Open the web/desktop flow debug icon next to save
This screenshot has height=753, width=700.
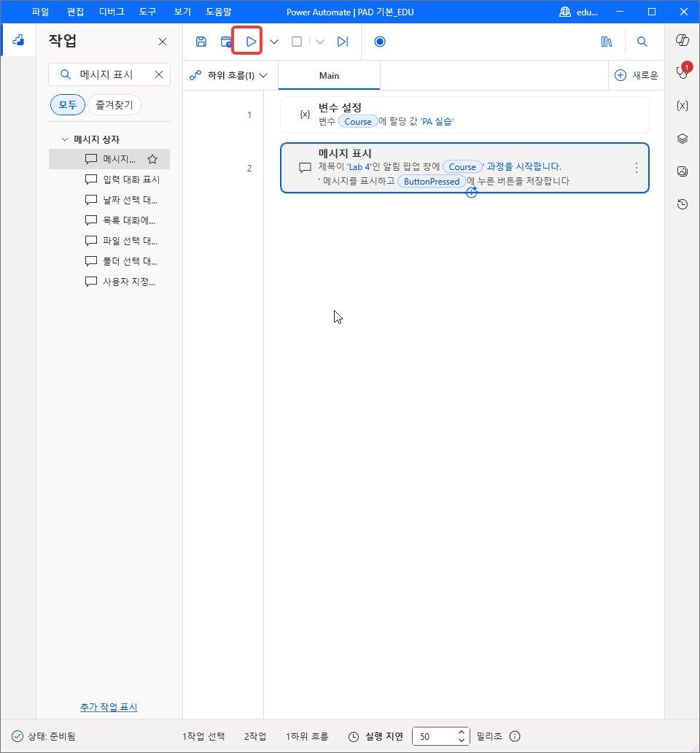point(225,42)
